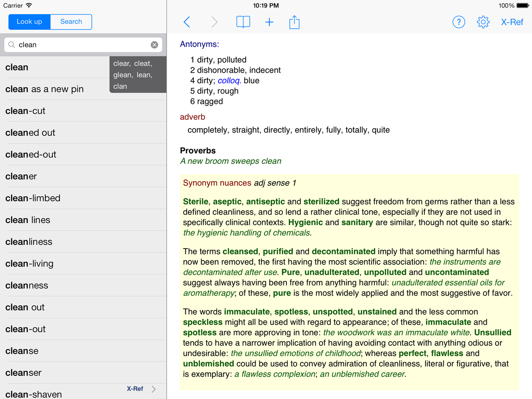This screenshot has height=399, width=532.
Task: Tap the bold word 'perfect'
Action: pyautogui.click(x=413, y=353)
